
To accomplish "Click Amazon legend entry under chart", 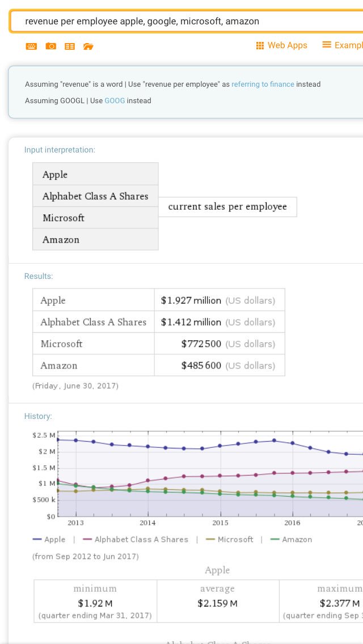I will point(291,539).
